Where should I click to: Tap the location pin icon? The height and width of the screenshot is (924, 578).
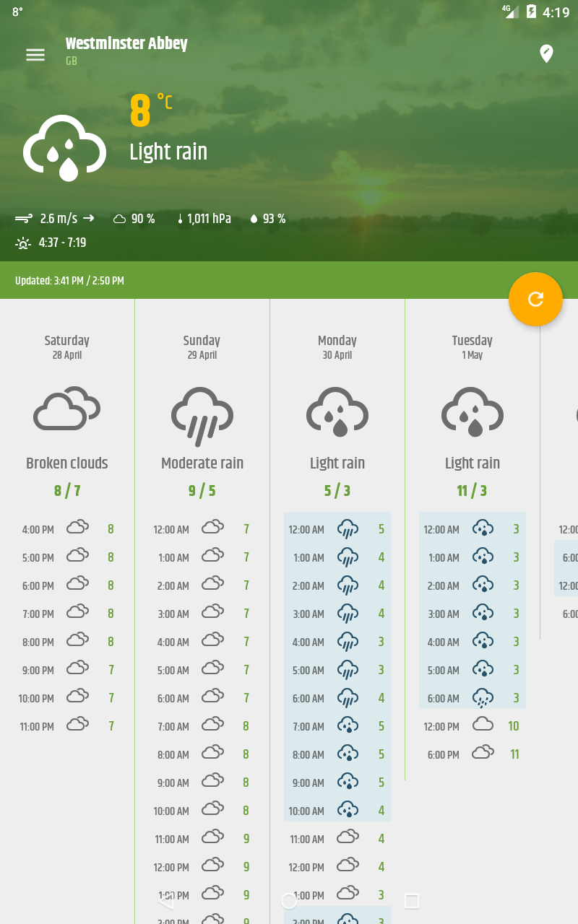coord(546,53)
